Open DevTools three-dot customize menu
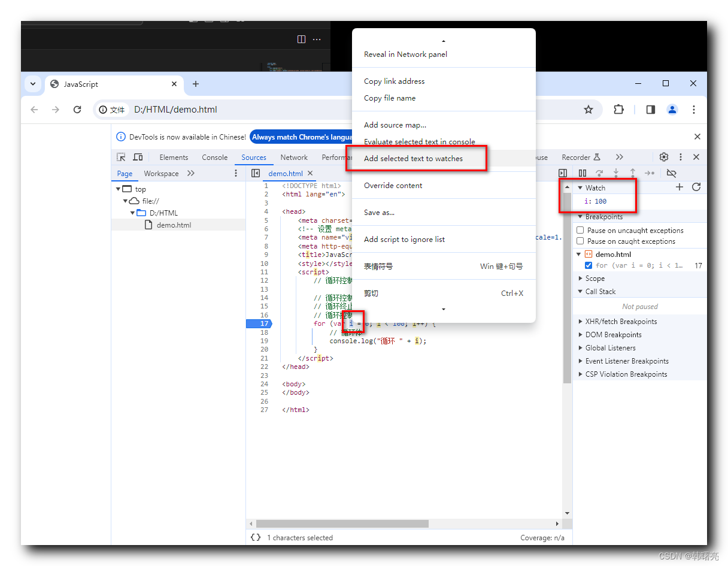Screen dimensions: 728x566 click(681, 157)
